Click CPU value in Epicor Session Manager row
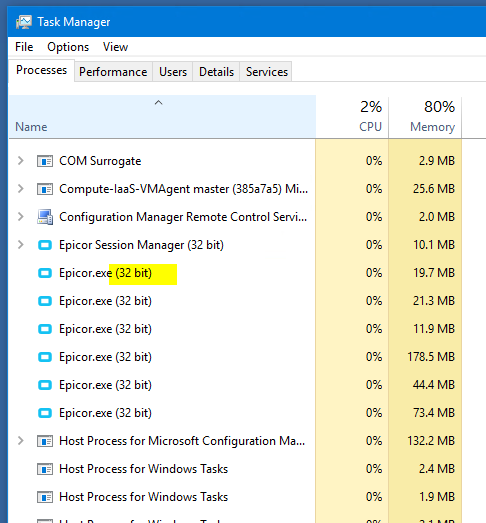This screenshot has width=486, height=523. (374, 245)
